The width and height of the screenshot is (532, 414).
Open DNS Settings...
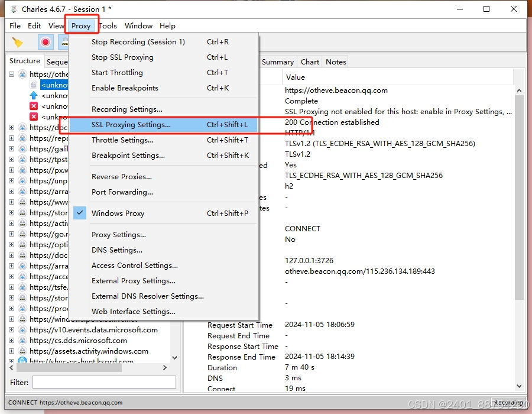[163, 250]
